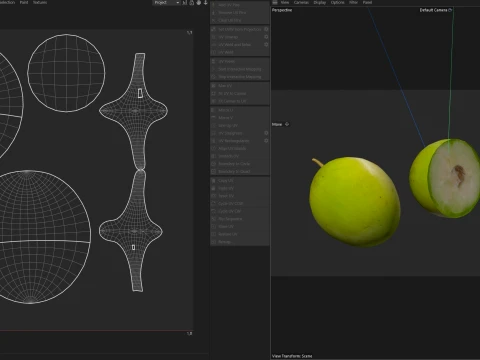
Task: Click the UV Rectangularize label
Action: (234, 141)
